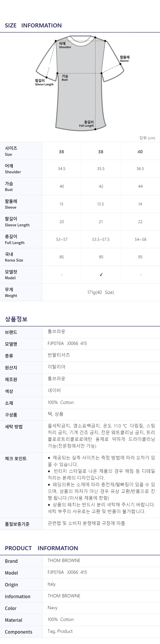Image resolution: width=160 pixels, height=644 pixels.
Task: Select the size 40 column header
Action: [x=140, y=152]
